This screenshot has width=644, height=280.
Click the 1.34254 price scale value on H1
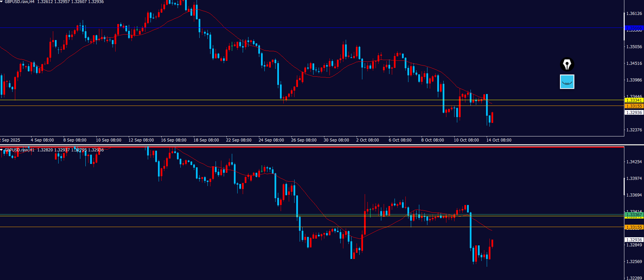point(634,162)
